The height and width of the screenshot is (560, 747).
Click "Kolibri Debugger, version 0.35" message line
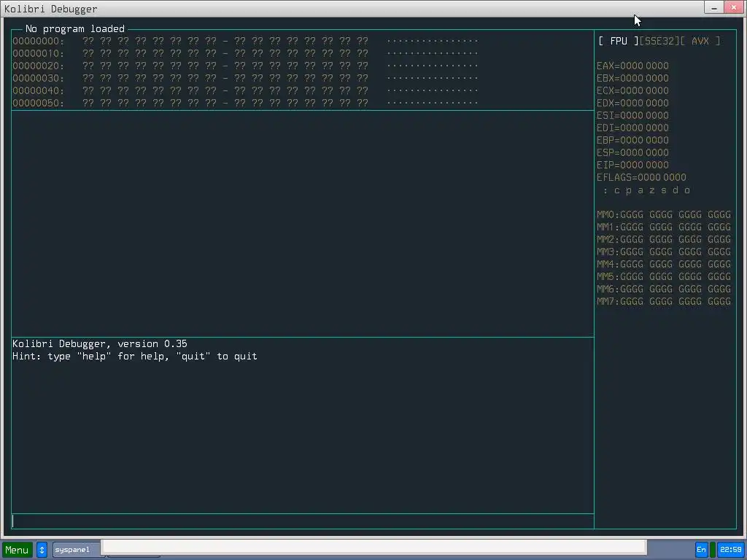click(x=99, y=344)
